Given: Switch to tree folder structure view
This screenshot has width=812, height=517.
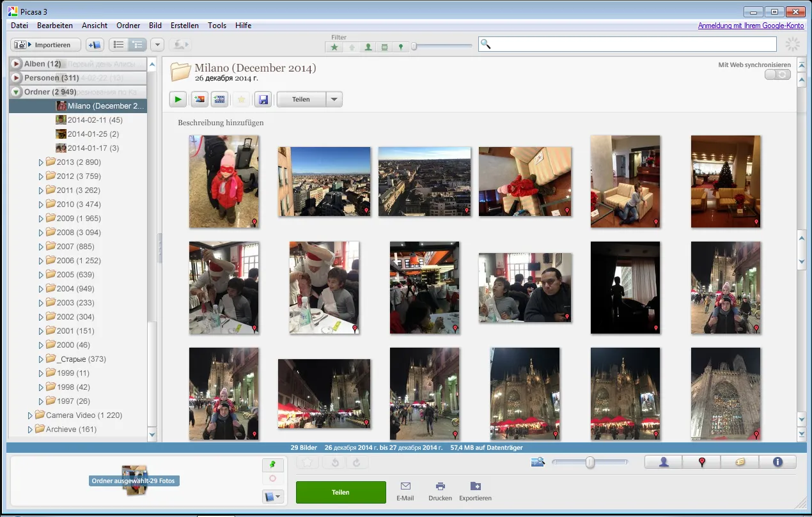Looking at the screenshot, I should pyautogui.click(x=137, y=45).
